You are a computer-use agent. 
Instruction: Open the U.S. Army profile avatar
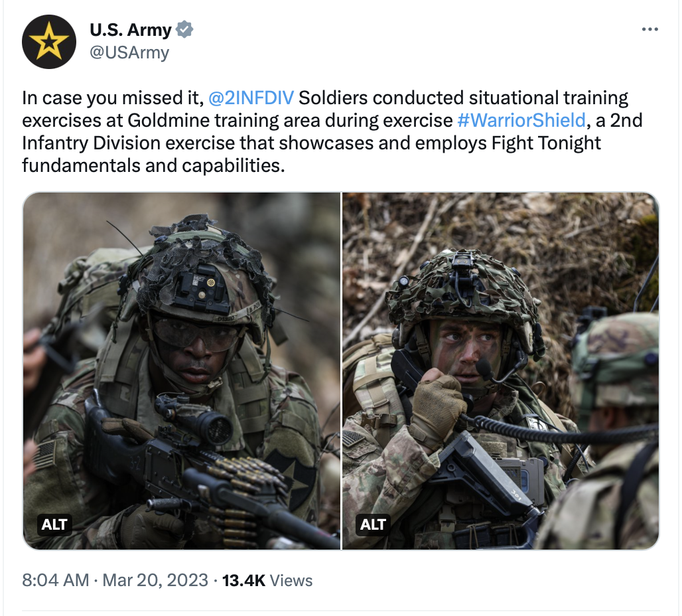point(49,42)
